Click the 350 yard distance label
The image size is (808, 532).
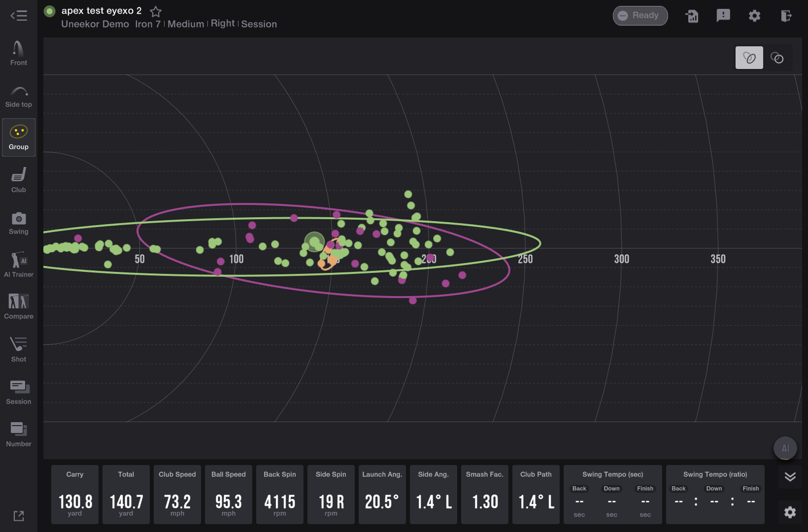(718, 259)
